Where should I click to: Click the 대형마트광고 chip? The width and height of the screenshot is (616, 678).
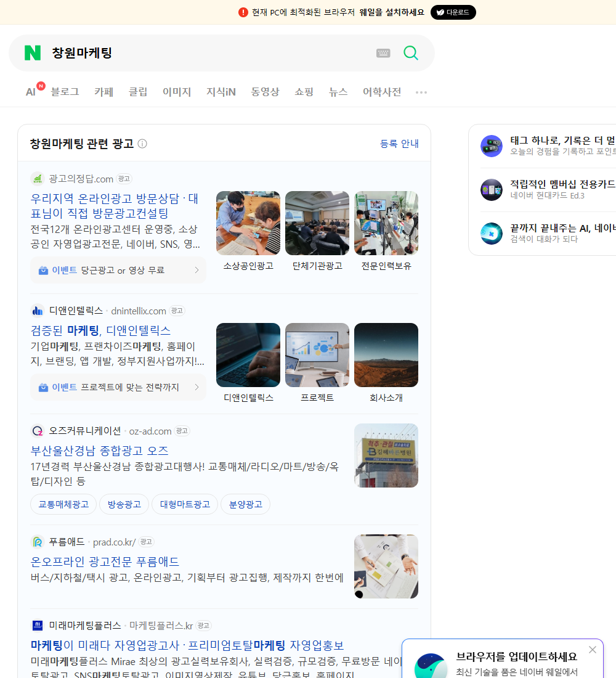185,504
